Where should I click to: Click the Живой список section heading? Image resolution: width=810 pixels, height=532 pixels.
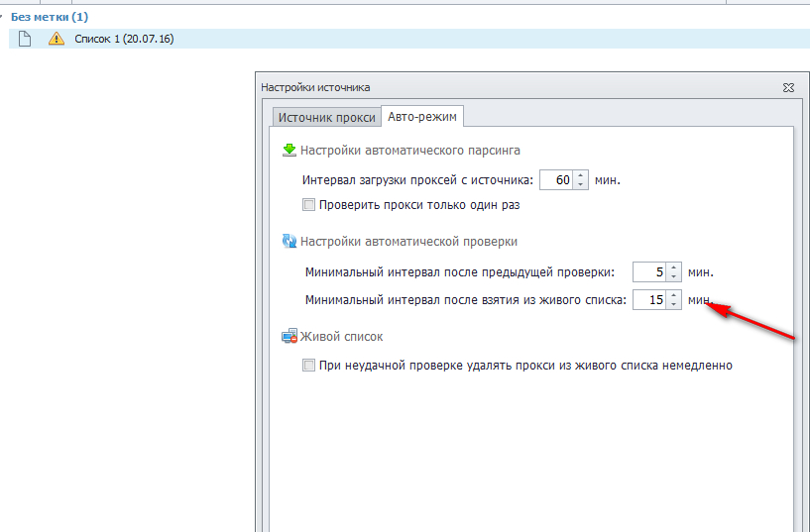[x=341, y=337]
